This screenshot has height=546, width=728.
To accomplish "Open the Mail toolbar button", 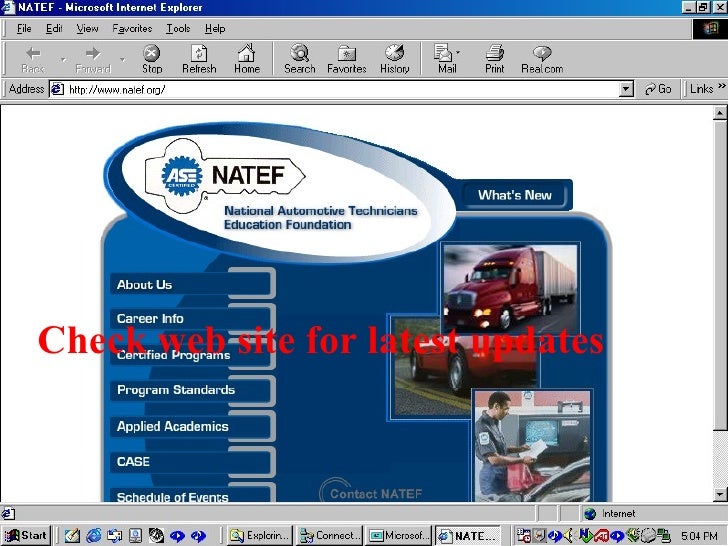I will [x=446, y=59].
